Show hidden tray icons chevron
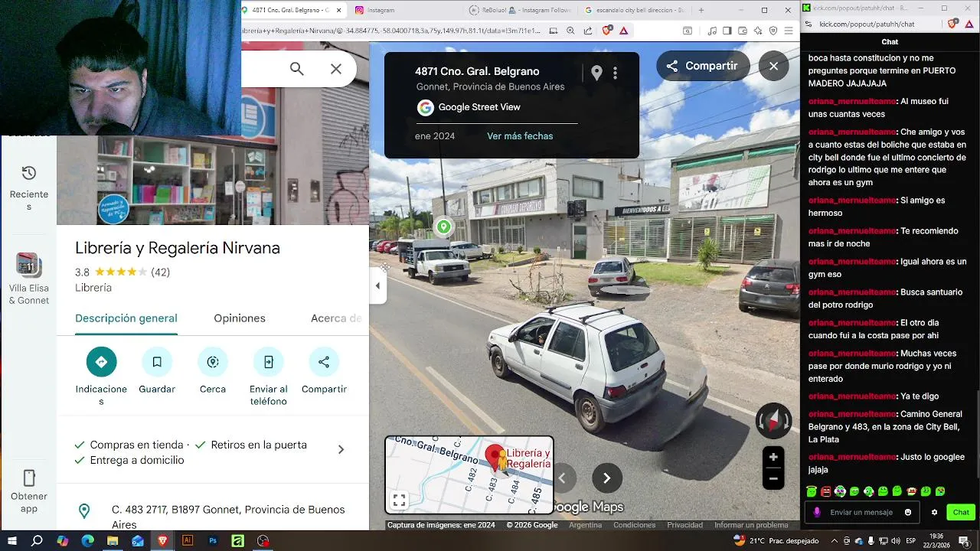980x551 pixels. tap(833, 540)
